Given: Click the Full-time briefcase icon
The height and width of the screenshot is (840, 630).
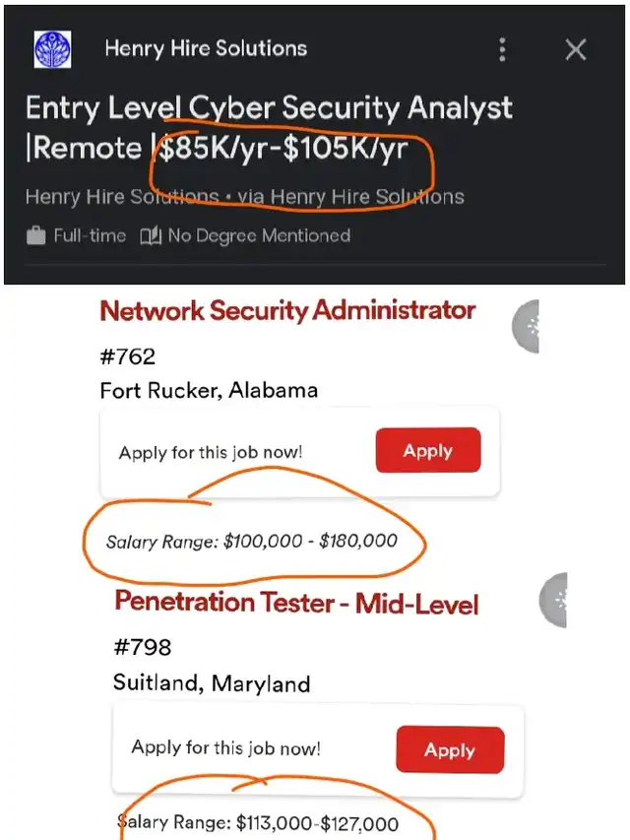Looking at the screenshot, I should (36, 236).
